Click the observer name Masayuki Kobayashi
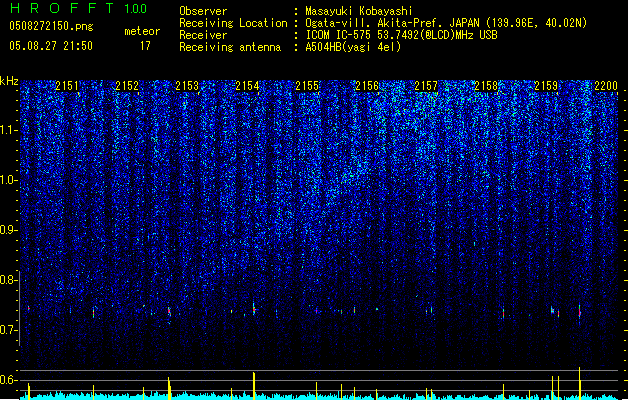Screen dimensions: 629x400 coord(359,11)
